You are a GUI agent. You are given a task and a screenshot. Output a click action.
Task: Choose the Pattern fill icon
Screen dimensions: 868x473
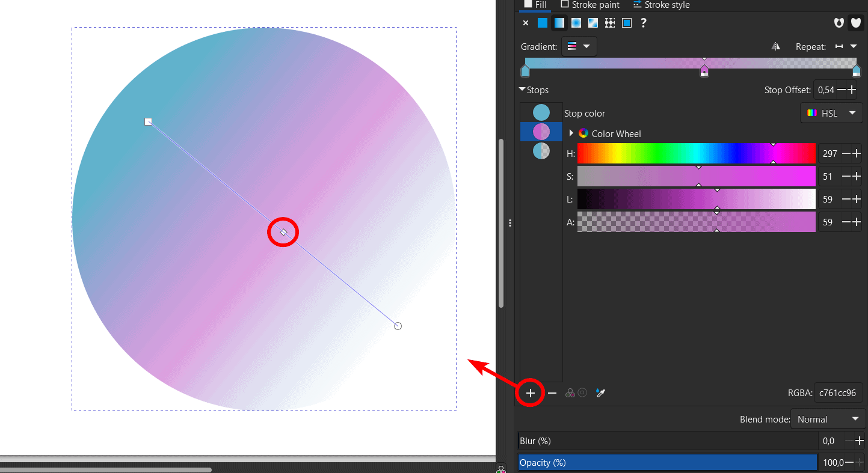click(610, 23)
